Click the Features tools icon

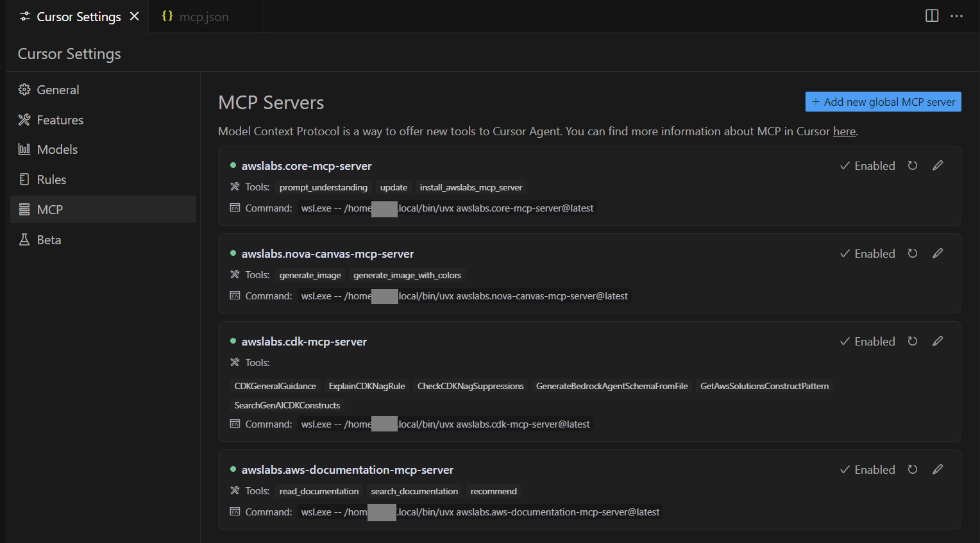24,120
